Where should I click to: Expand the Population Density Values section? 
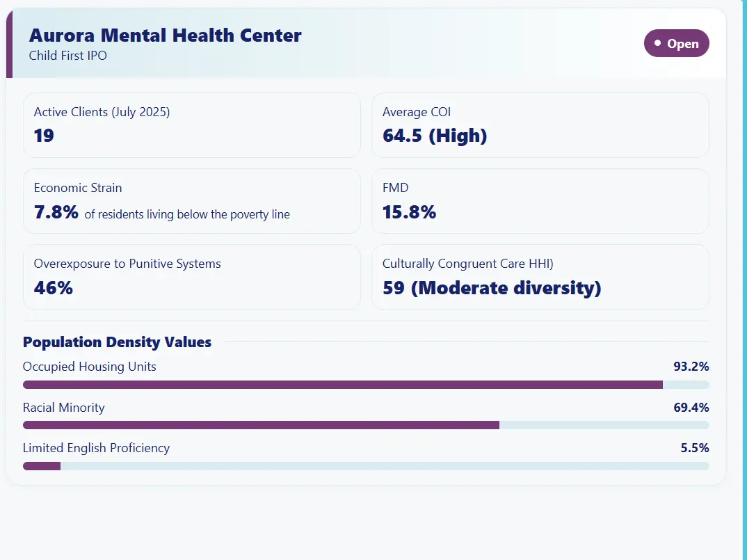click(x=116, y=342)
